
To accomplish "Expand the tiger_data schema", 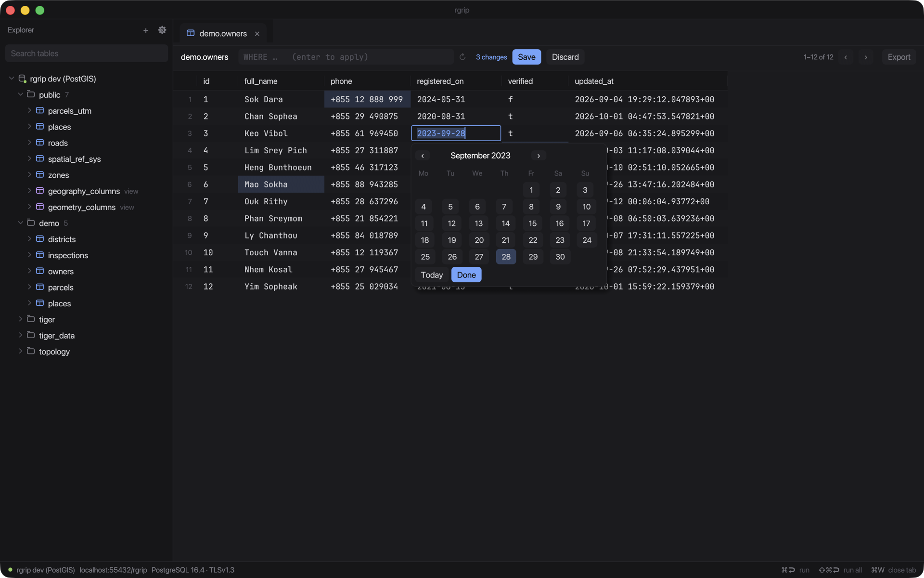I will 20,335.
